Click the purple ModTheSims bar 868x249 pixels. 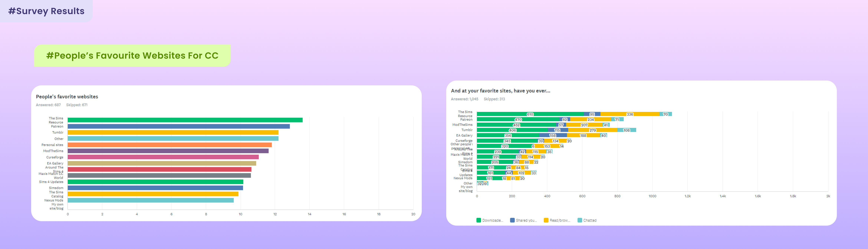[x=168, y=151]
